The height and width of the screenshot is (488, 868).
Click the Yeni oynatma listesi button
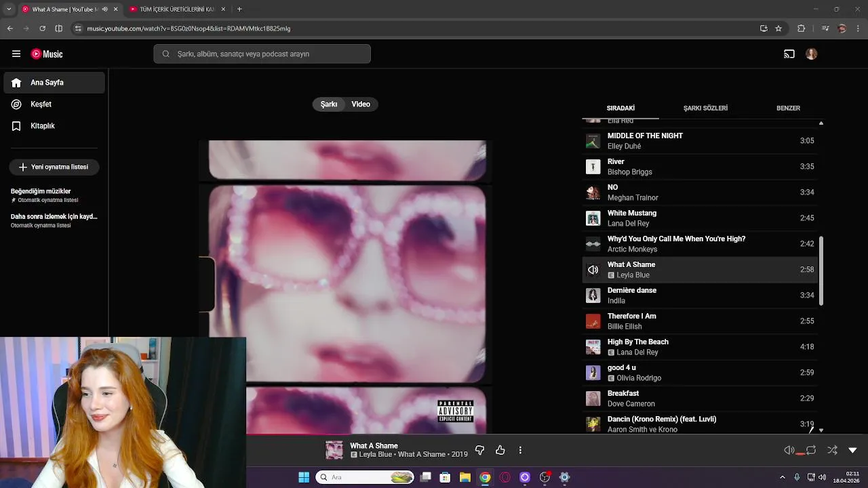54,167
